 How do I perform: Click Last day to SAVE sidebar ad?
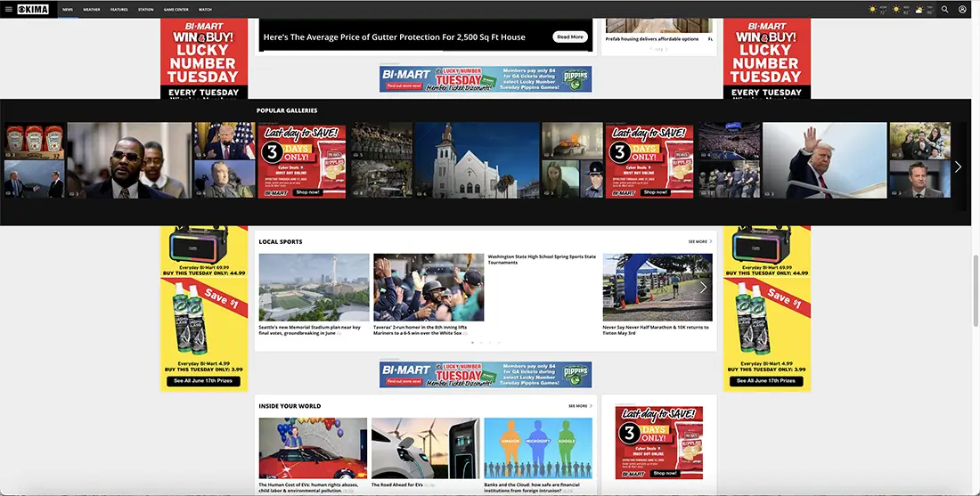click(x=659, y=443)
